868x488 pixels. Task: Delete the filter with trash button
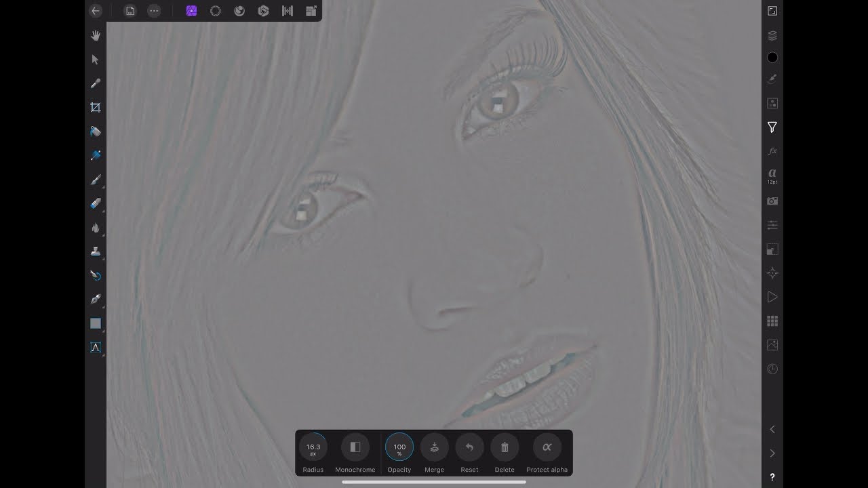(505, 447)
